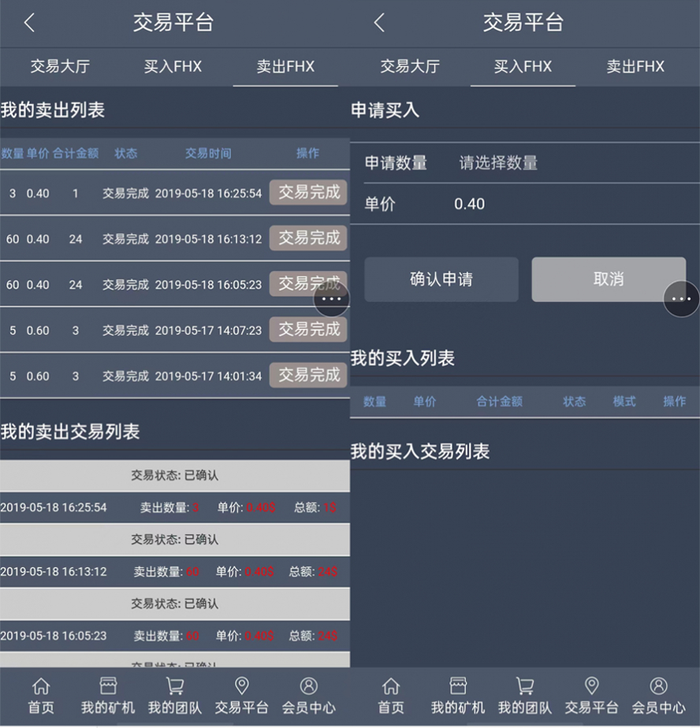Tap the 确认申请 button
The height and width of the screenshot is (728, 700).
click(x=441, y=280)
